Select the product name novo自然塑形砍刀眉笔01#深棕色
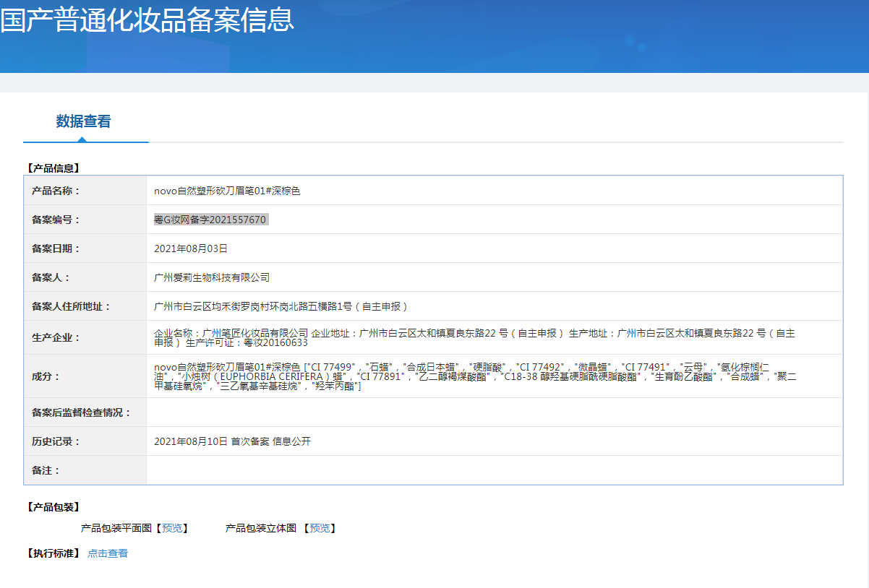 [x=227, y=191]
